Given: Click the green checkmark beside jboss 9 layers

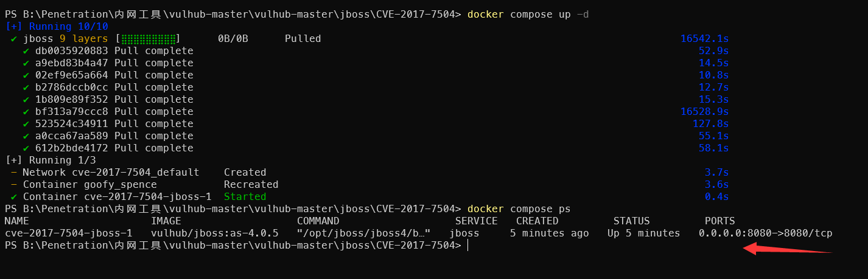Looking at the screenshot, I should click(13, 39).
